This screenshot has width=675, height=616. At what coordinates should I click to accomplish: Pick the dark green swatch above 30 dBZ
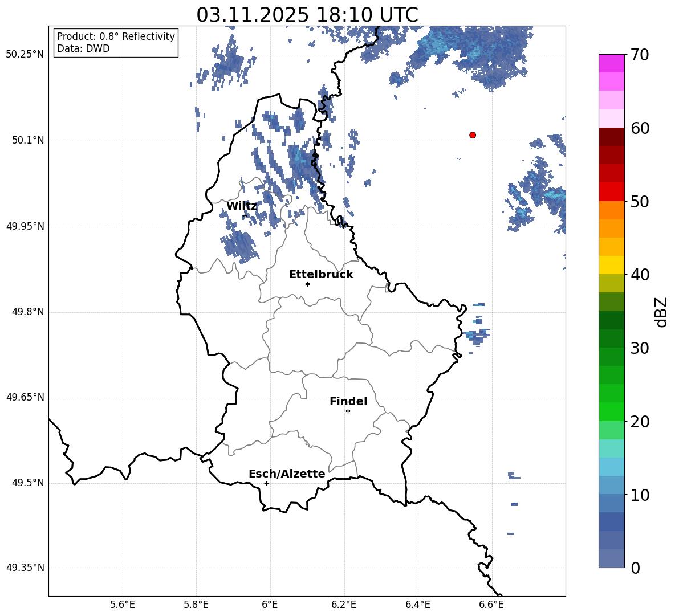tap(611, 338)
